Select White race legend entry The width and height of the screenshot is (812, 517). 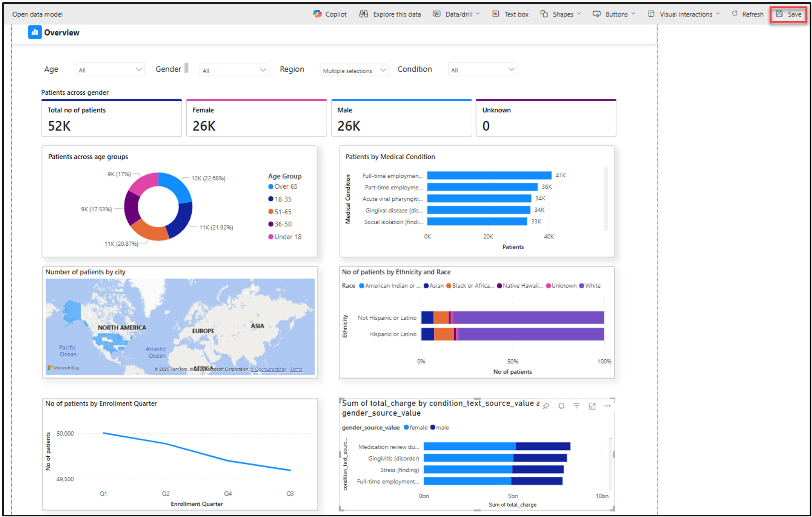(590, 285)
